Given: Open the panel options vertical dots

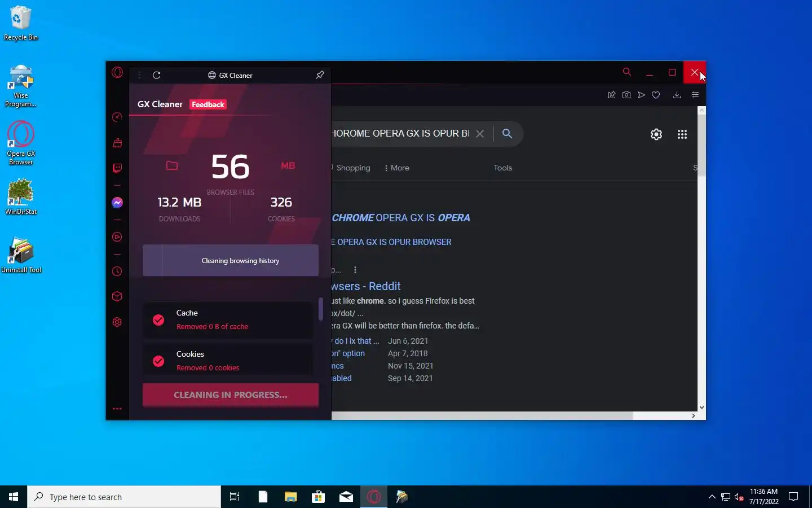Looking at the screenshot, I should [139, 75].
